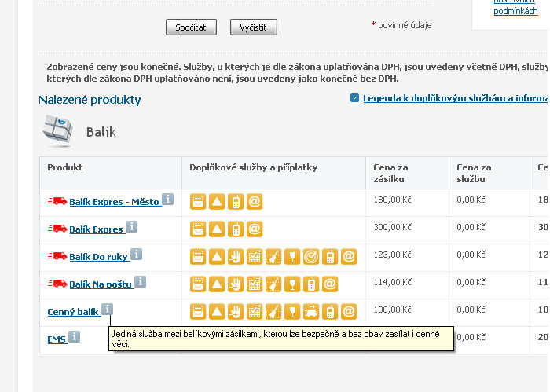550x392 pixels.
Task: Click the @ email icon in Balík Do ruky row
Action: coord(349,257)
